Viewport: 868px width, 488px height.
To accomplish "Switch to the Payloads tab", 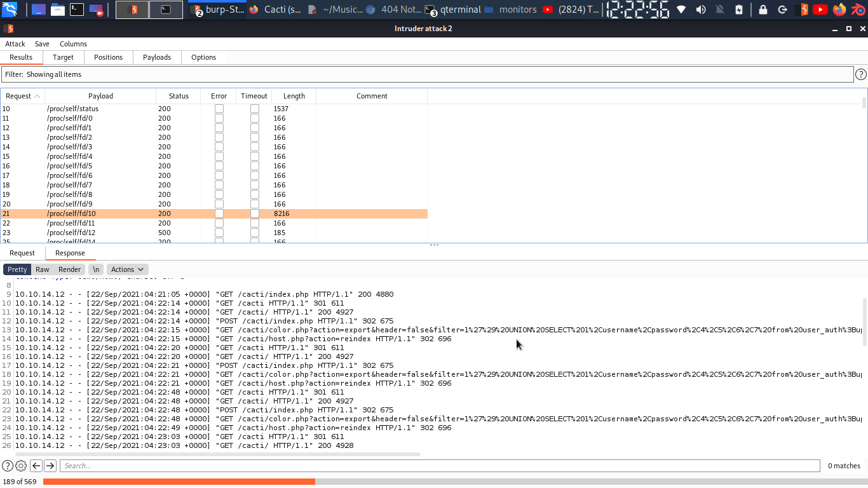I will pyautogui.click(x=157, y=57).
